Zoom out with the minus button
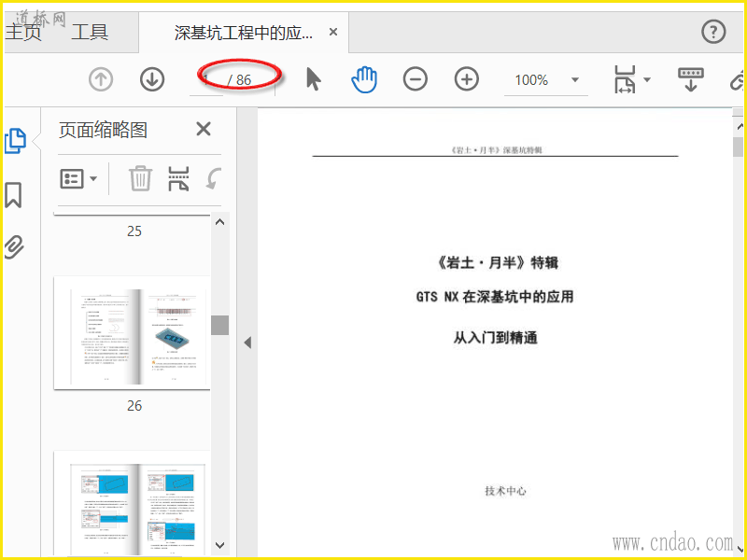The image size is (747, 560). tap(415, 79)
